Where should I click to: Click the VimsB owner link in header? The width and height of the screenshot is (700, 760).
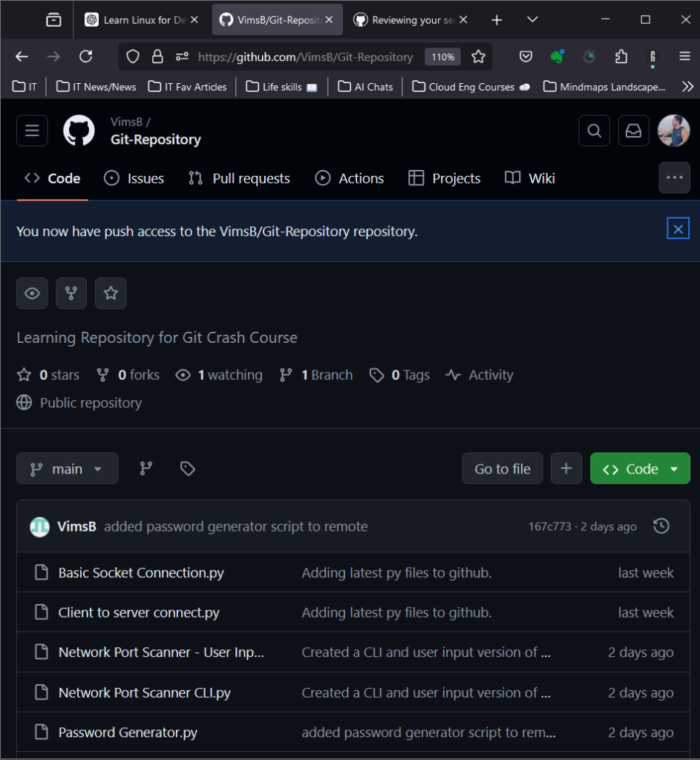pyautogui.click(x=126, y=122)
